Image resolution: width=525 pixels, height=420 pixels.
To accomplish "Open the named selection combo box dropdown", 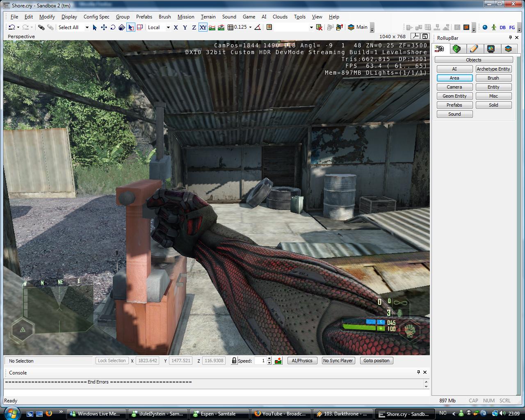I will coord(311,27).
